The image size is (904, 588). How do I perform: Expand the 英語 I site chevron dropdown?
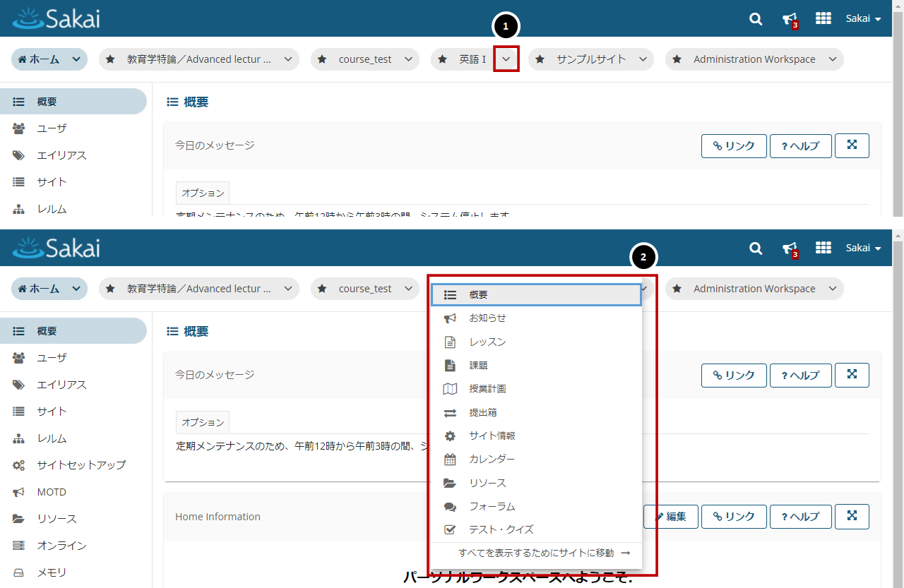506,59
